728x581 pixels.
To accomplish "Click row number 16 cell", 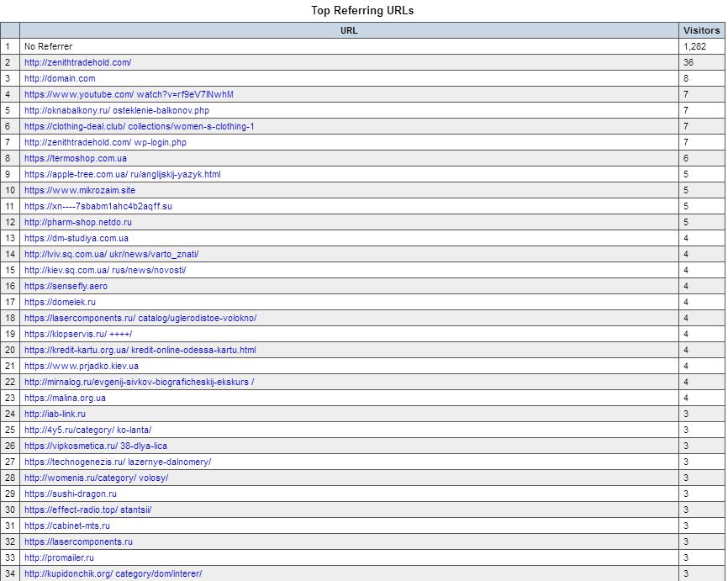I will pos(10,286).
